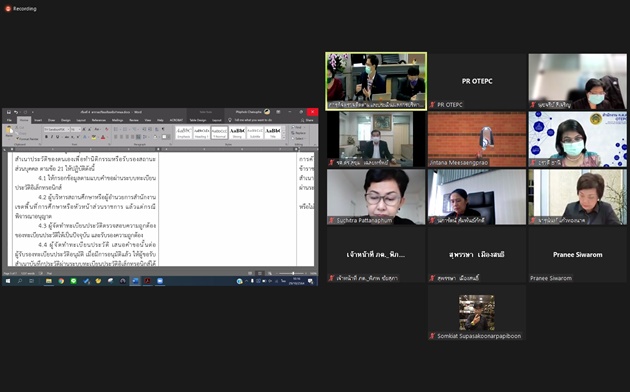The image size is (630, 392).
Task: Apply the Heading 1 style
Action: (x=202, y=133)
